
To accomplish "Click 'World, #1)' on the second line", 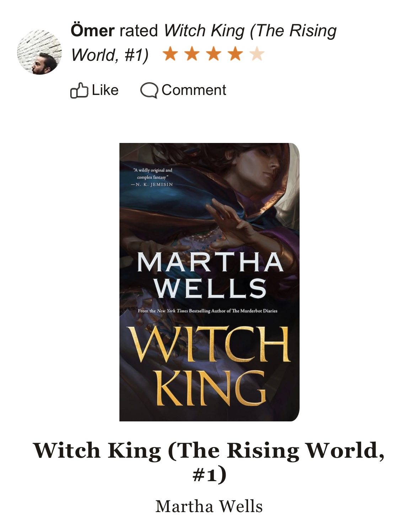I will (110, 55).
